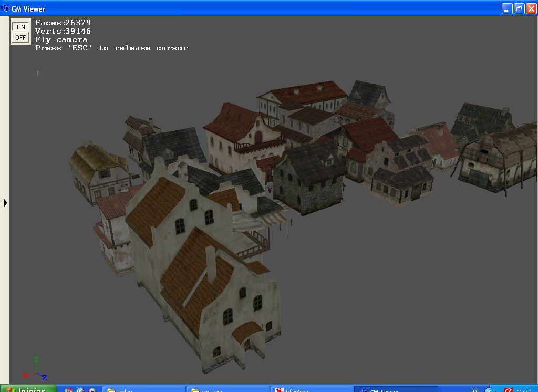The image size is (538, 392).
Task: Expand the left side panel arrow
Action: [x=5, y=203]
